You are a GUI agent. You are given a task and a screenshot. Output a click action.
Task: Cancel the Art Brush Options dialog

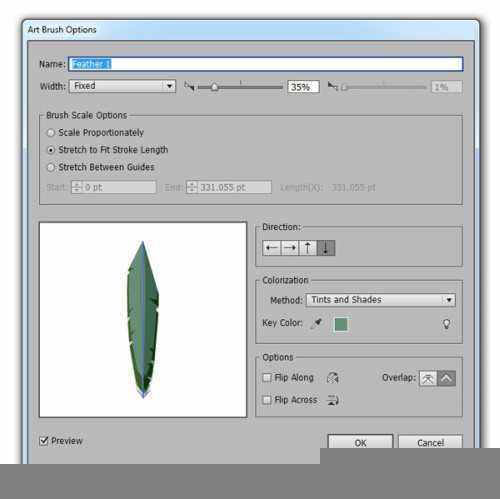[430, 443]
